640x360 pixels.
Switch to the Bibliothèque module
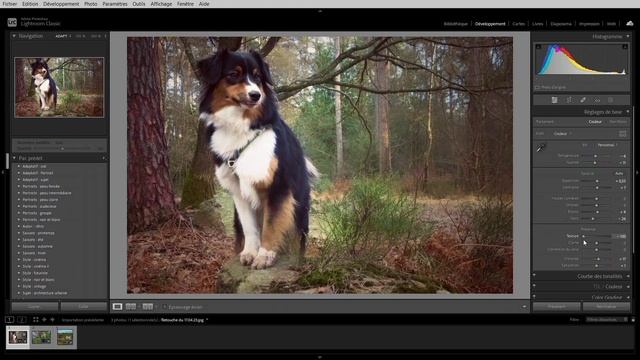point(456,24)
